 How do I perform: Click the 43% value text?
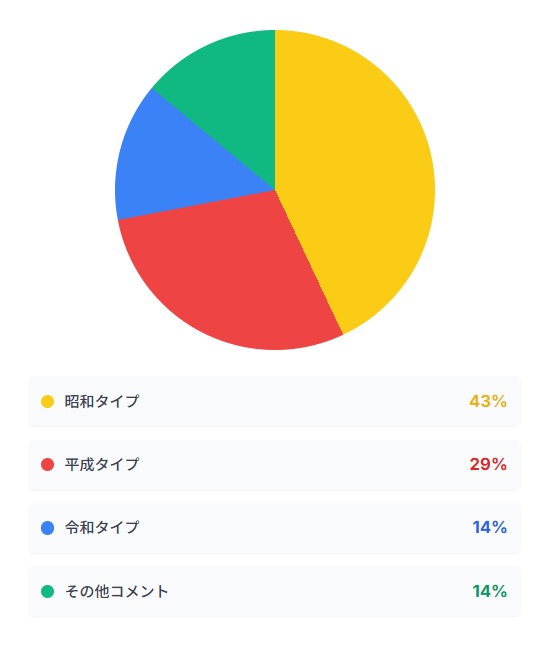[x=488, y=401]
